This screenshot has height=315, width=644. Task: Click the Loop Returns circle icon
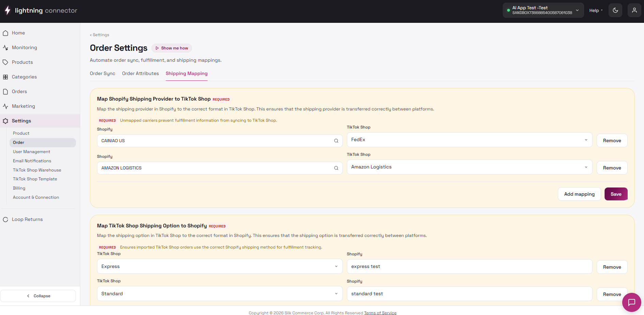pyautogui.click(x=5, y=220)
